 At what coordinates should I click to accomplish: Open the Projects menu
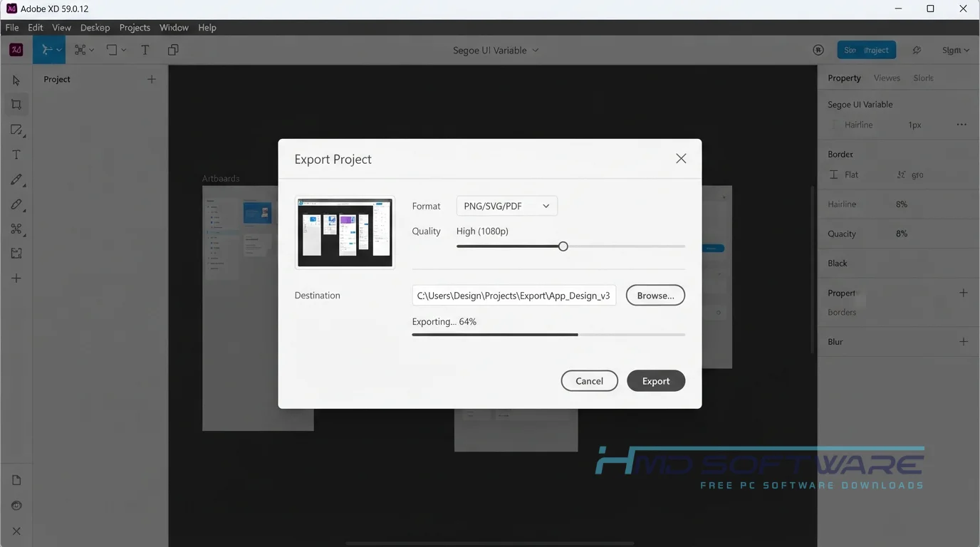[x=135, y=27]
